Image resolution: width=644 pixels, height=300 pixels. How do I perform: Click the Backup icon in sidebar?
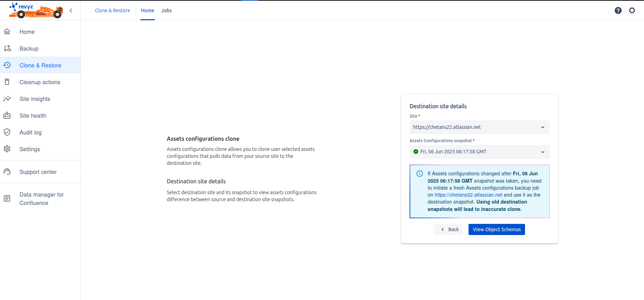click(x=7, y=49)
